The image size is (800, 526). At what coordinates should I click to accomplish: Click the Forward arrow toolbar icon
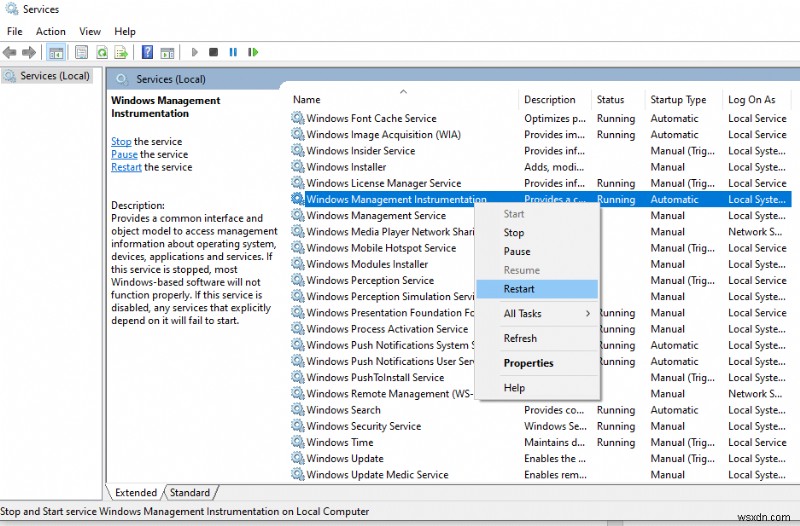pyautogui.click(x=29, y=52)
